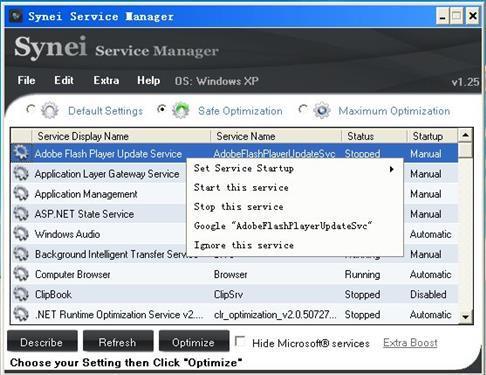Click the Refresh button

tap(118, 341)
